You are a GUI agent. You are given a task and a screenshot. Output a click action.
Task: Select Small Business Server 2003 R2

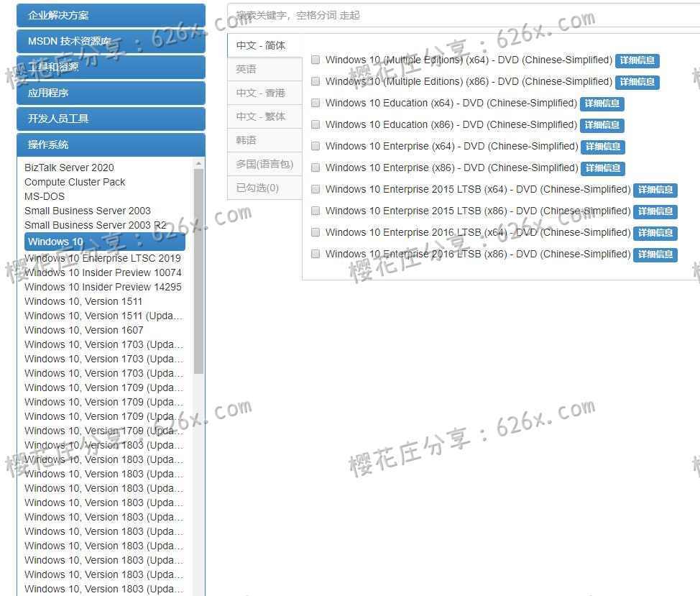point(96,225)
